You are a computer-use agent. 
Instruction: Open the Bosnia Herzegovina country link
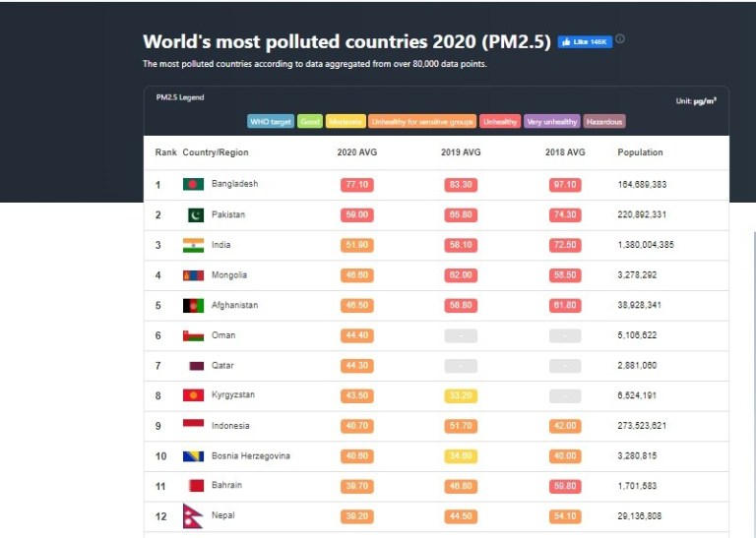click(250, 456)
